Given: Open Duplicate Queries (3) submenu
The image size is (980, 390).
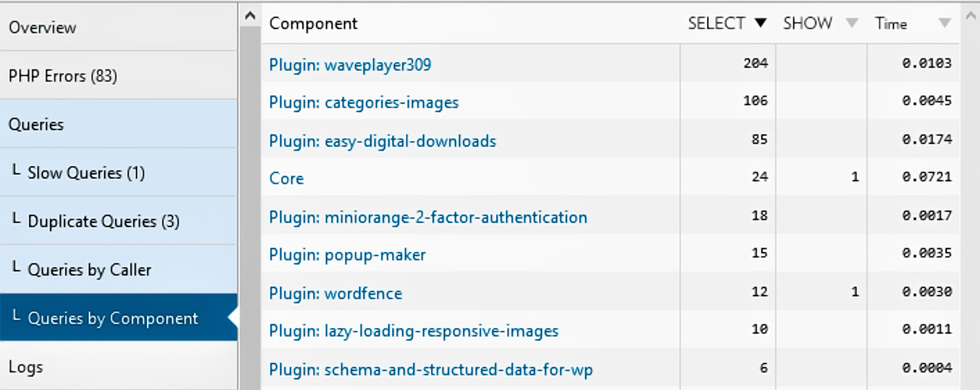Looking at the screenshot, I should [118, 221].
